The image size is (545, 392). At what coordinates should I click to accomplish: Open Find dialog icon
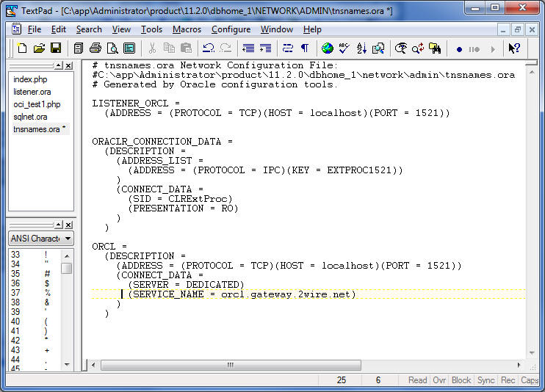coord(401,48)
